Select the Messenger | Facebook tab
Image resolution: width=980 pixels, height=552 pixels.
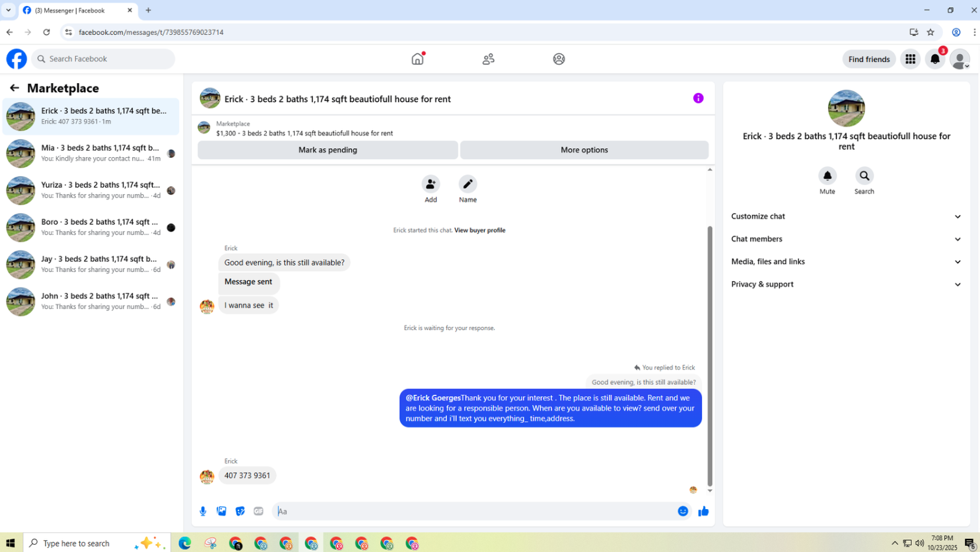[x=77, y=10]
